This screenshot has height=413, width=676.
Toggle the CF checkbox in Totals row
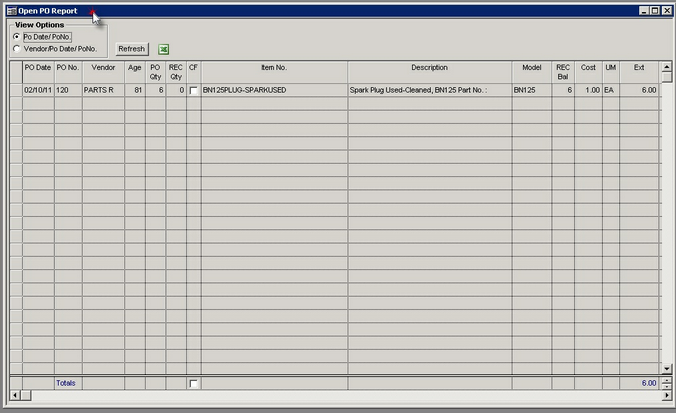coord(194,383)
